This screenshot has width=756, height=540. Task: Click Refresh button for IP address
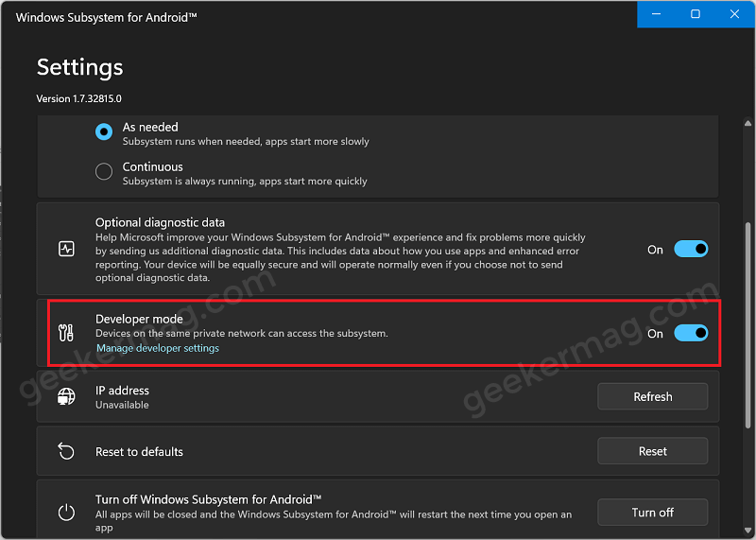click(x=652, y=396)
